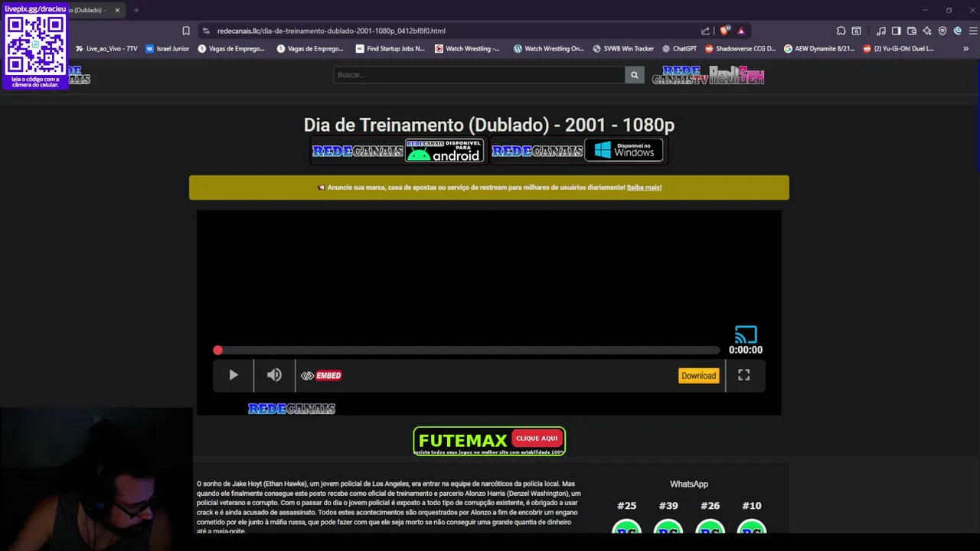This screenshot has height=551, width=980.
Task: Open the Watch Wrestling On... bookmark
Action: 548,48
